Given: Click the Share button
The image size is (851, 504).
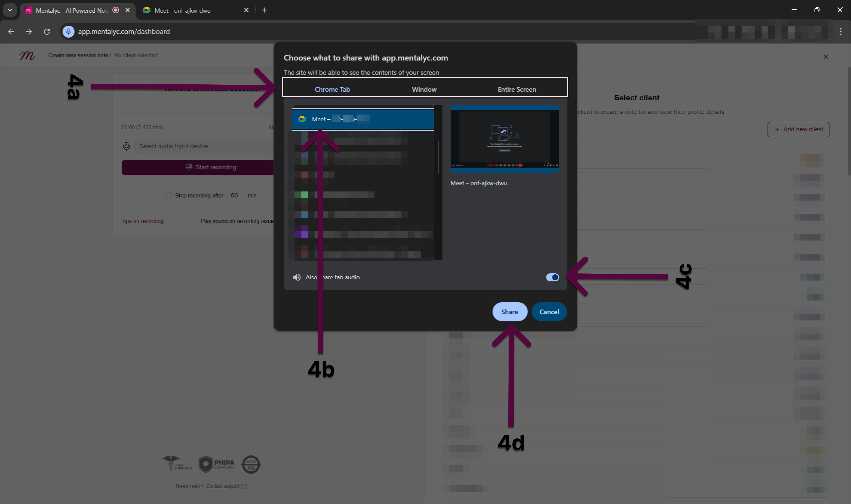Looking at the screenshot, I should (509, 312).
